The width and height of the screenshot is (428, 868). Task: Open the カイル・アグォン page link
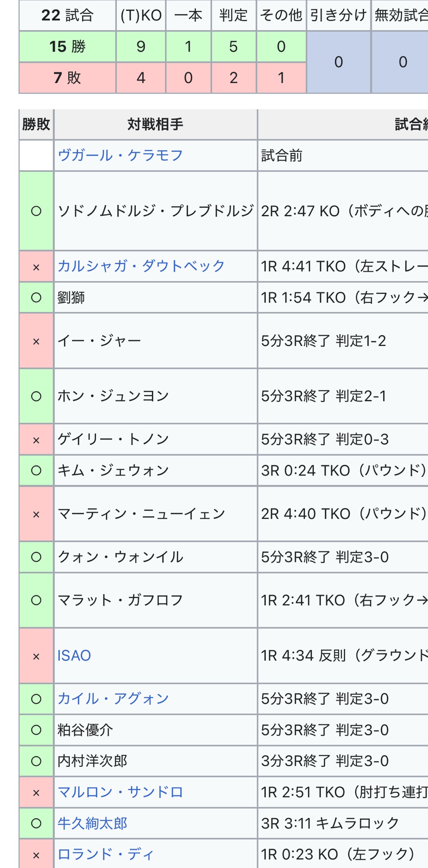pyautogui.click(x=113, y=698)
